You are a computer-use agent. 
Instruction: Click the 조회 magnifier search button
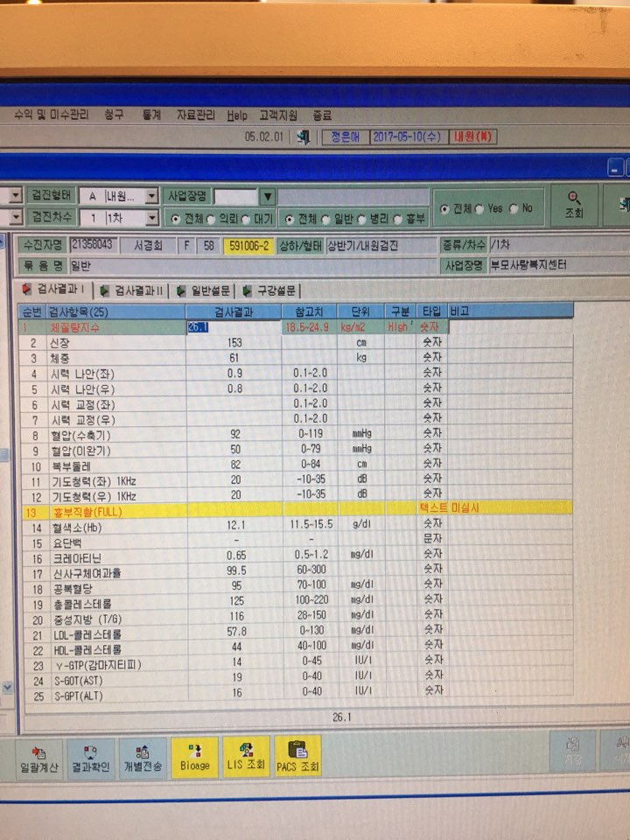point(574,206)
